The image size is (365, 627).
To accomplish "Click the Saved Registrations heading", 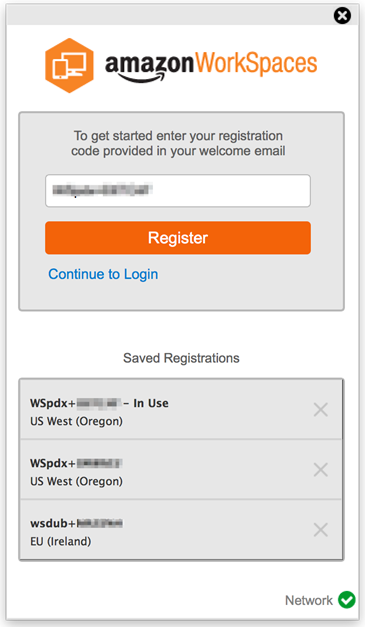I will tap(181, 358).
